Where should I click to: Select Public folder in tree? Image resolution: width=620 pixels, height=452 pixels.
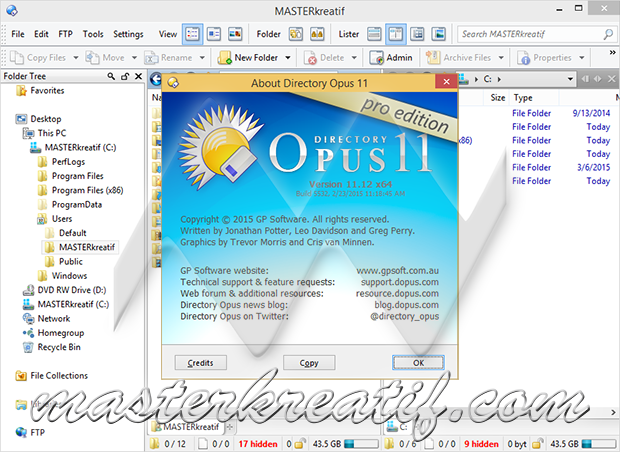71,261
